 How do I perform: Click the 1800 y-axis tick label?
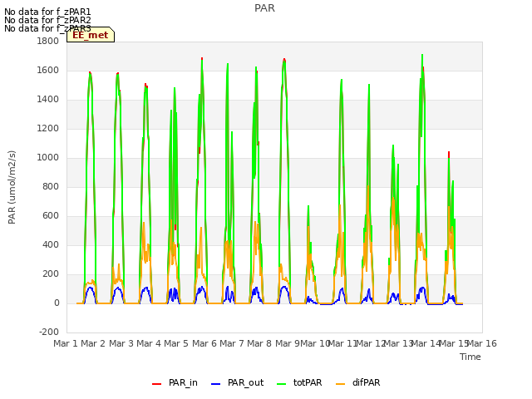(48, 41)
